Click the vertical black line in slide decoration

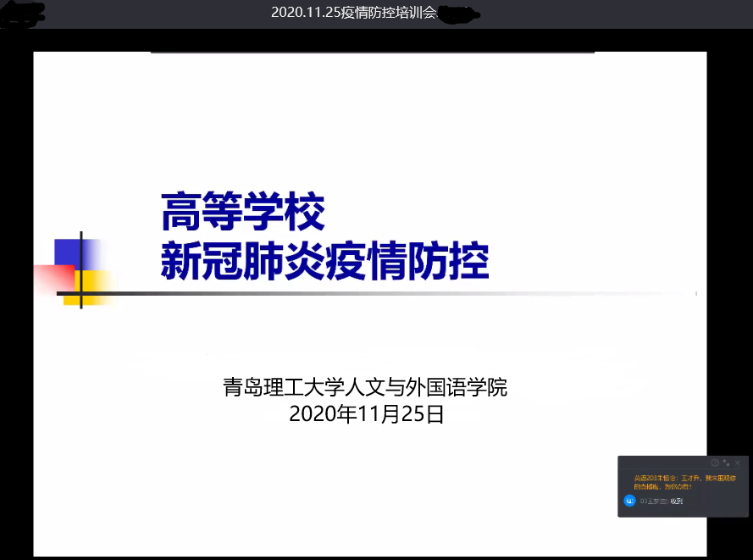81,246
